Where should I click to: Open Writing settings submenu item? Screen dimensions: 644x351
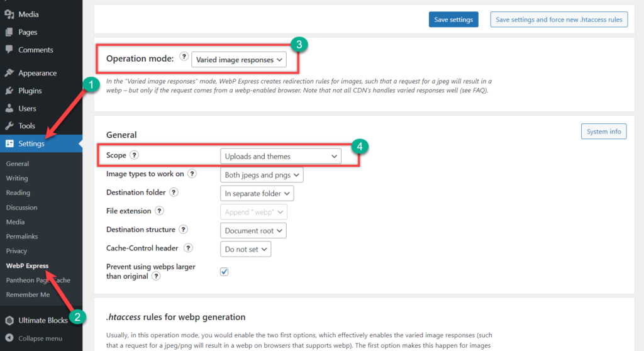point(17,178)
